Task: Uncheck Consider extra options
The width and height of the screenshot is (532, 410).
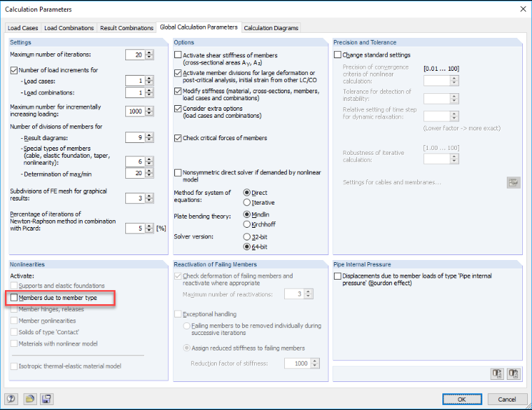Action: [x=178, y=109]
